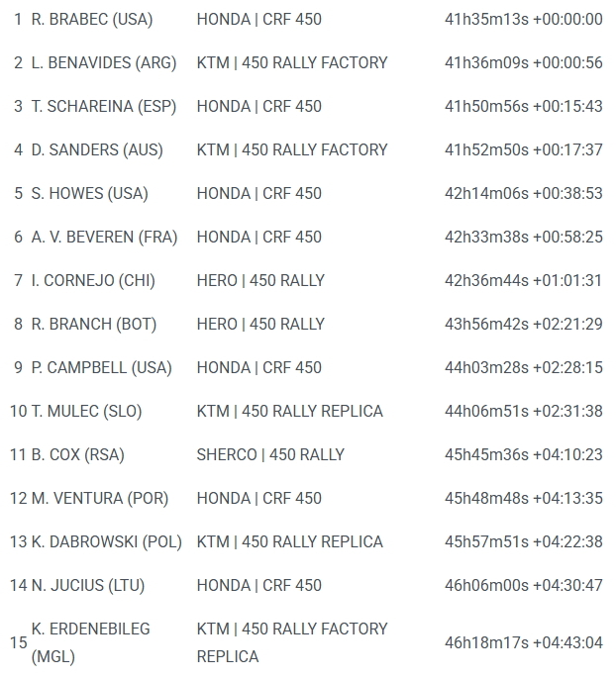Click M. VENTURA (POR) rider name
The width and height of the screenshot is (616, 679).
tap(100, 499)
